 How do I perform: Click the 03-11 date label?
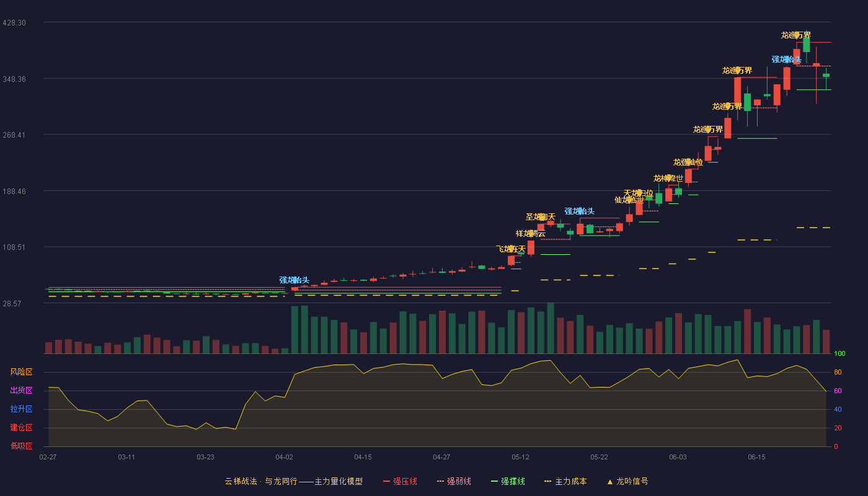tap(126, 457)
